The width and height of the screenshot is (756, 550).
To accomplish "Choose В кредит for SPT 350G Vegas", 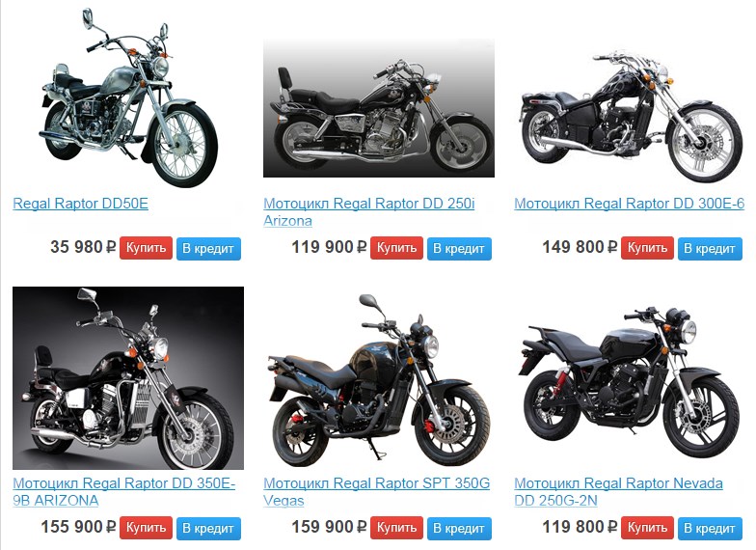I will point(459,529).
